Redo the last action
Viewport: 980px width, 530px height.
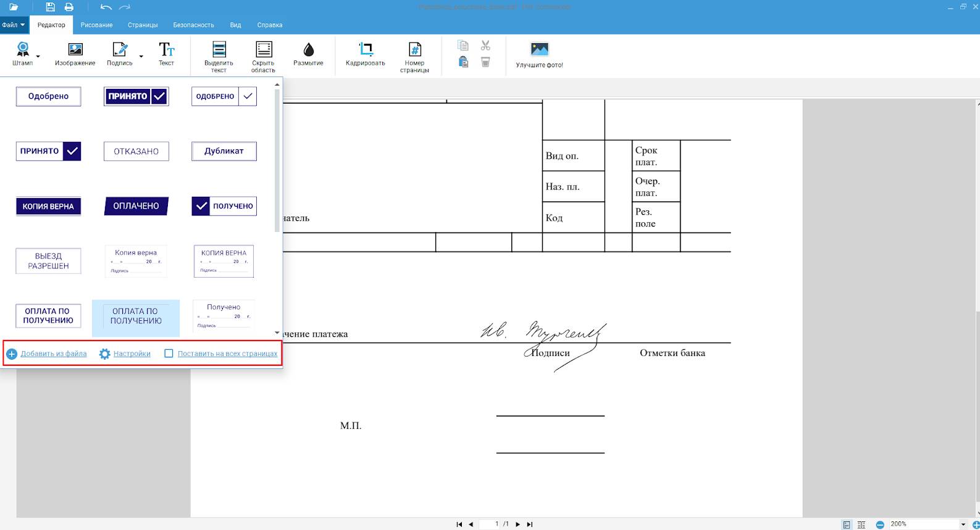(125, 7)
